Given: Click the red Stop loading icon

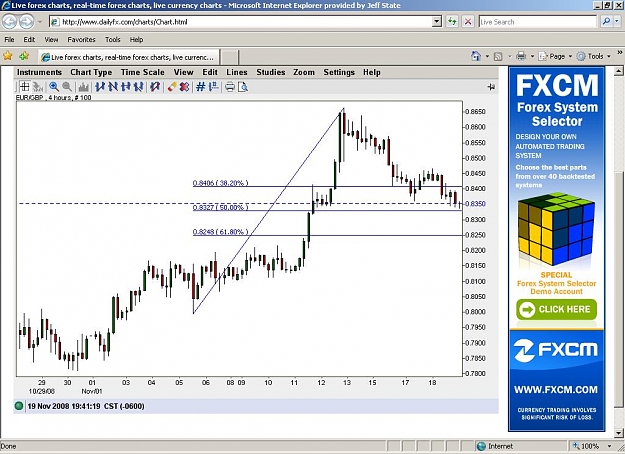Looking at the screenshot, I should (x=468, y=22).
